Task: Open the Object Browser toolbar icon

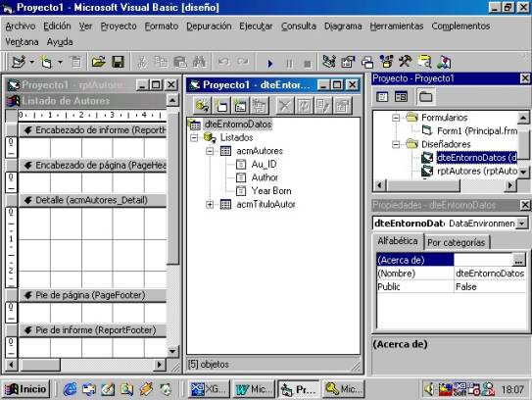Action: [386, 62]
